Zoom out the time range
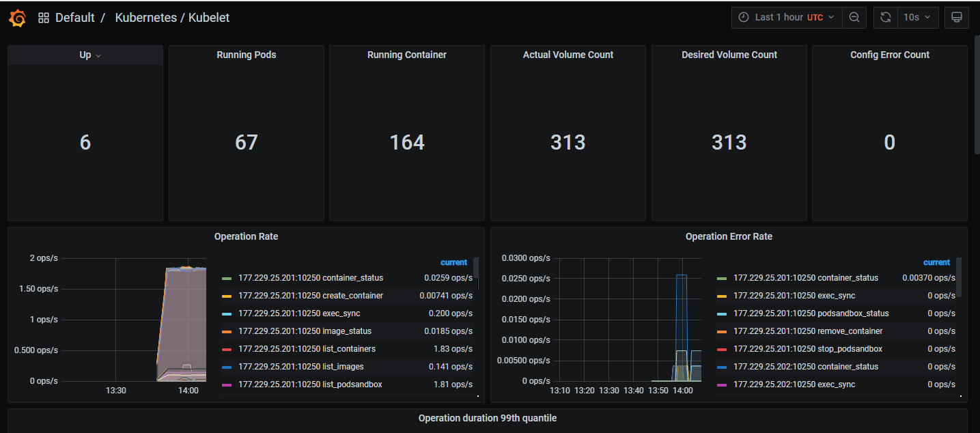Screen dimensions: 980x433 854,18
